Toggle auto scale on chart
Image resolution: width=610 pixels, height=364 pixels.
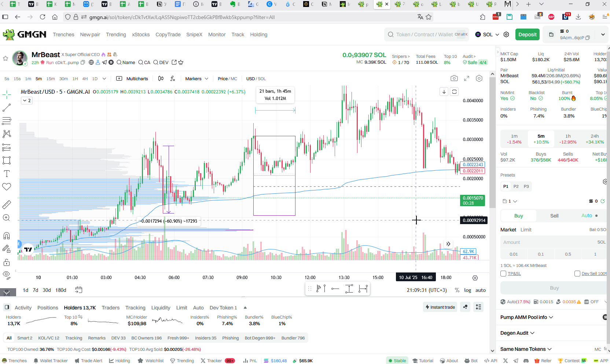pyautogui.click(x=481, y=290)
